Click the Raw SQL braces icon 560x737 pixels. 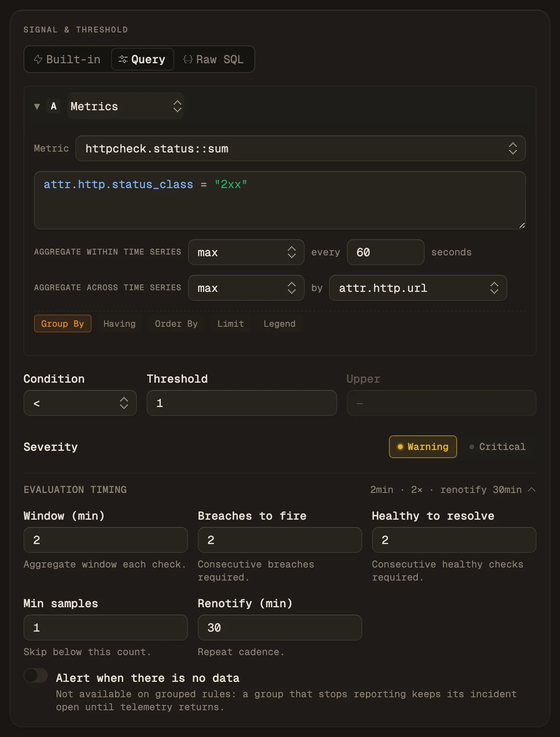pyautogui.click(x=188, y=59)
